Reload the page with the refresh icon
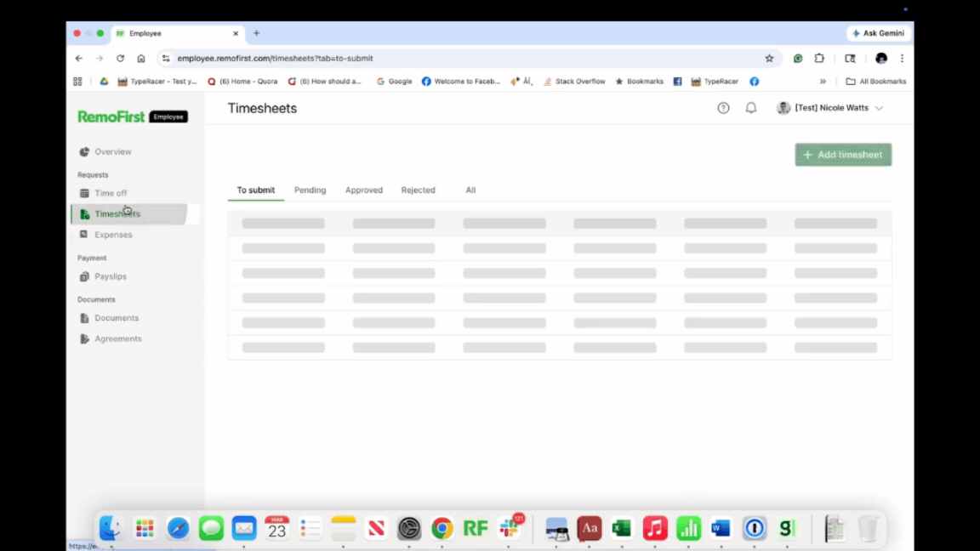 pos(120,58)
